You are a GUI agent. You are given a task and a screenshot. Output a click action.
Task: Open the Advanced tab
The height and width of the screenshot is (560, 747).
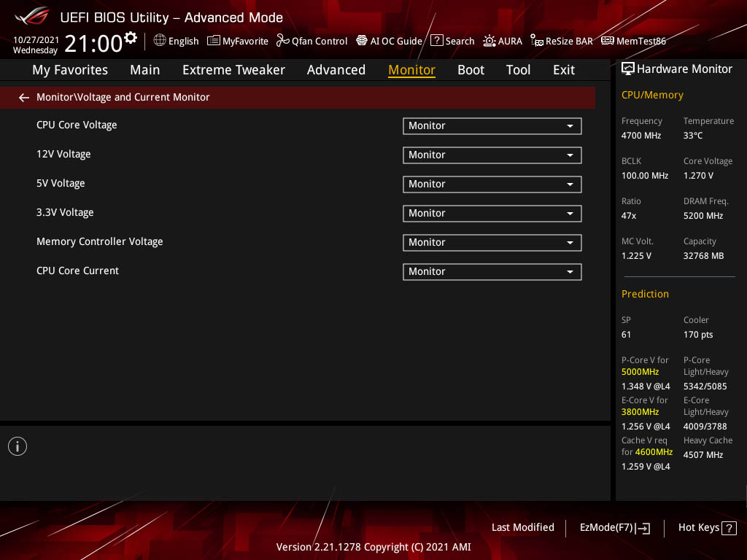[x=336, y=70]
